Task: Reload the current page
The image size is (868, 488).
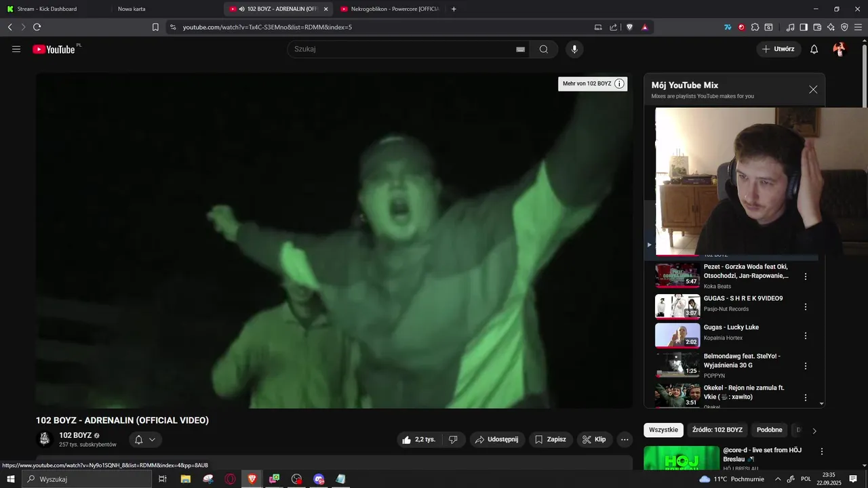Action: 37,27
